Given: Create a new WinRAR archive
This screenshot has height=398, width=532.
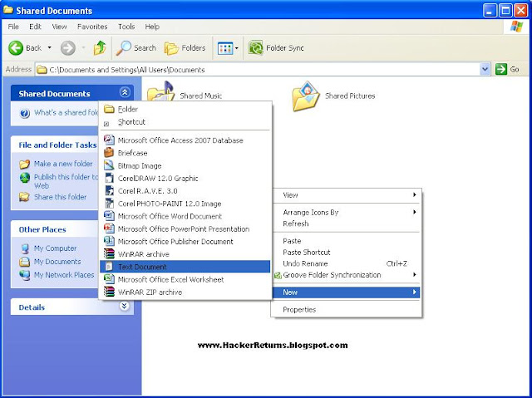Looking at the screenshot, I should pyautogui.click(x=185, y=254).
